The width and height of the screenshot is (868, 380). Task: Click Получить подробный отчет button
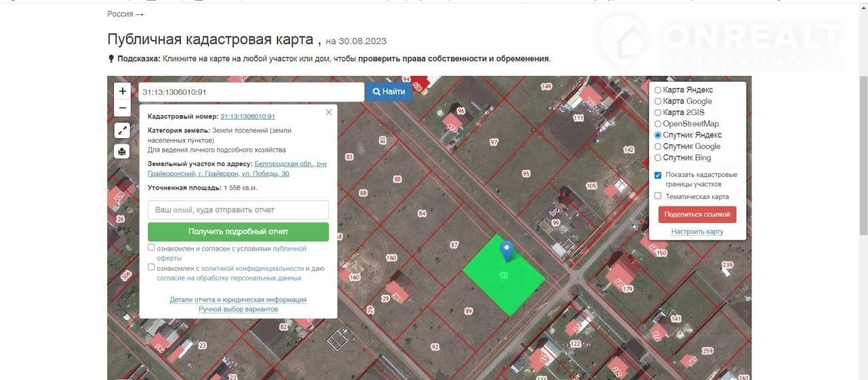click(238, 232)
